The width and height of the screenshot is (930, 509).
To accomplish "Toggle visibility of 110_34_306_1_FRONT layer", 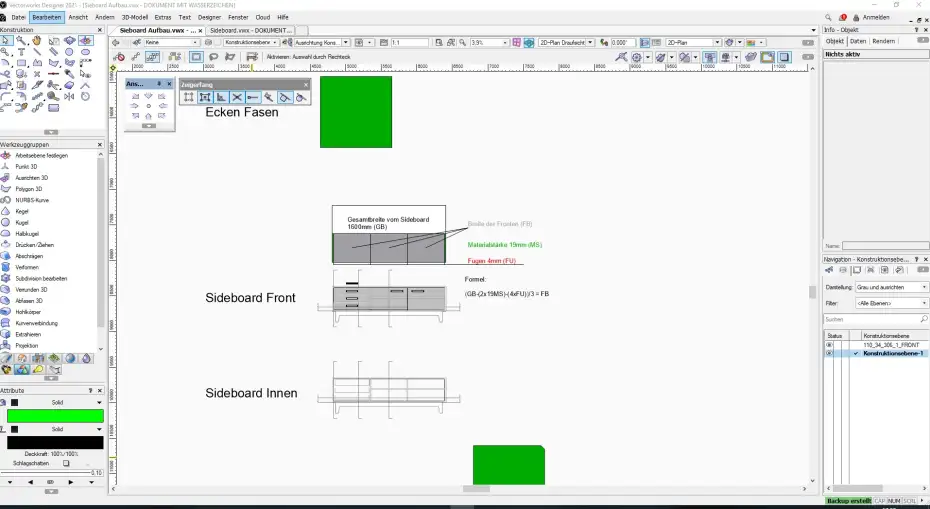I will (x=829, y=345).
